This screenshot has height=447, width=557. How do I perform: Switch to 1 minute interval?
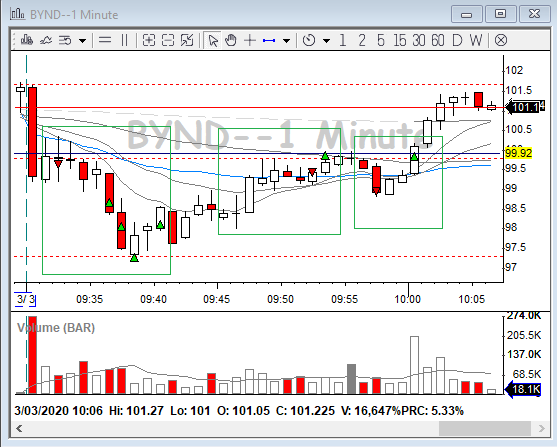tap(342, 40)
